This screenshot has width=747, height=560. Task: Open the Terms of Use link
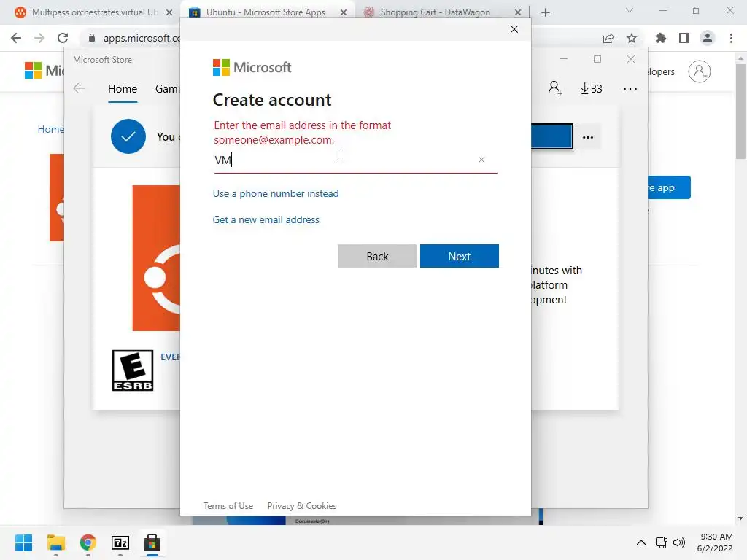(228, 506)
